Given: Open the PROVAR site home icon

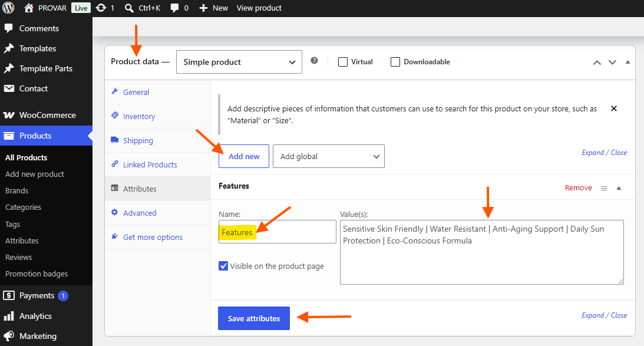Looking at the screenshot, I should coord(29,8).
